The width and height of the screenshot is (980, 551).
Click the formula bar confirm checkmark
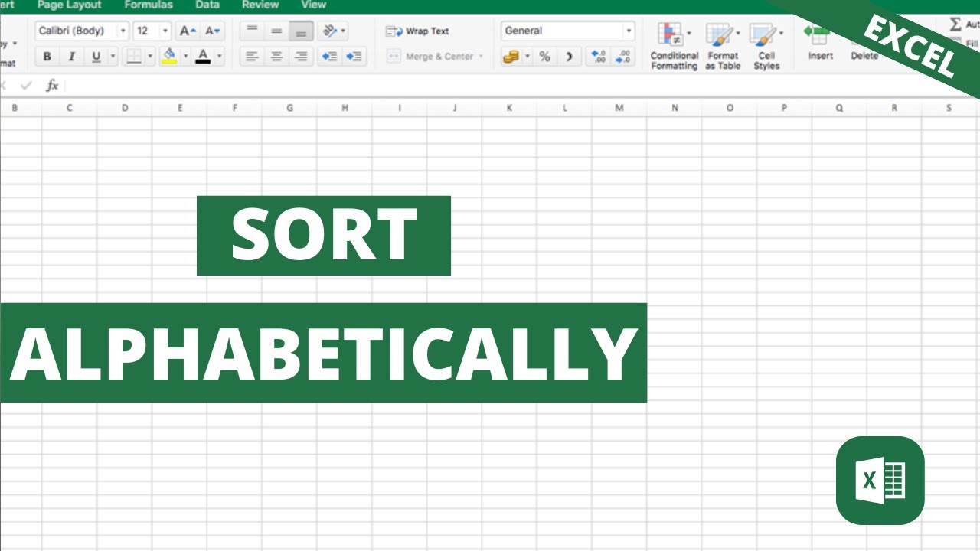tap(26, 86)
